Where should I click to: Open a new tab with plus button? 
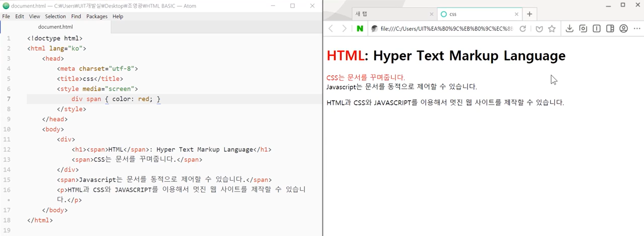click(x=529, y=14)
